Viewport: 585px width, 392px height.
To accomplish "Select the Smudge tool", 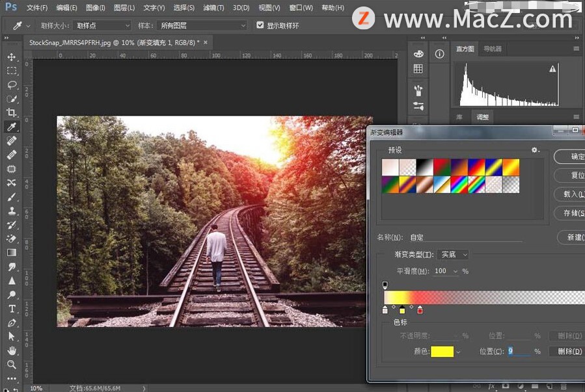I will pos(12,267).
